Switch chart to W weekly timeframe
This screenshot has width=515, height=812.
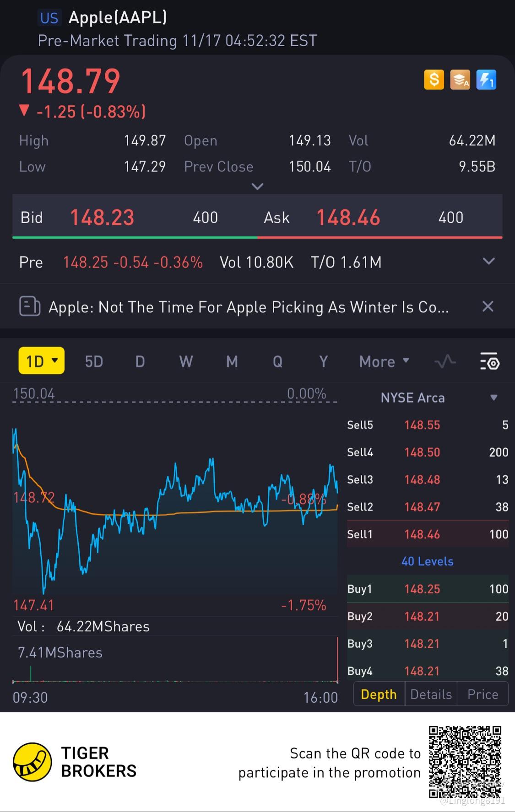(x=186, y=362)
